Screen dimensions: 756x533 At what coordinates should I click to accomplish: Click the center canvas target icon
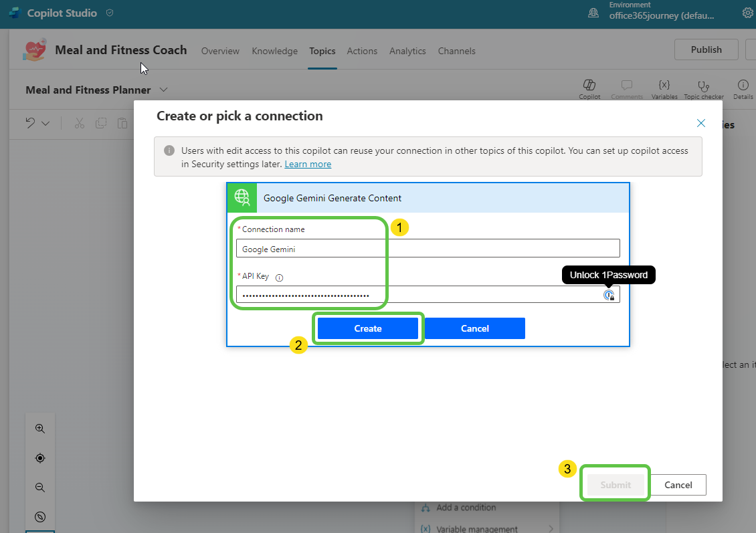(x=40, y=458)
